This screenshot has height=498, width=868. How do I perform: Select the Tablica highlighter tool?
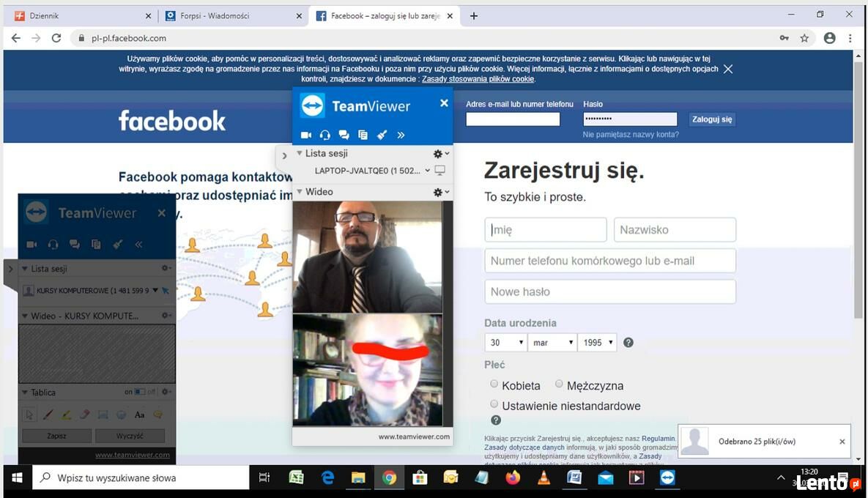click(67, 415)
